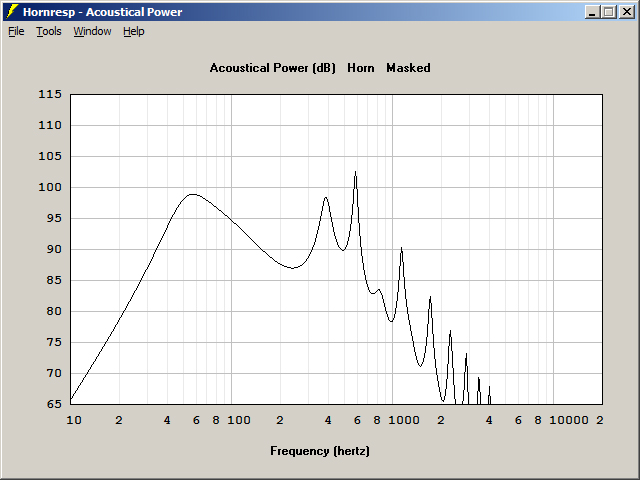Image resolution: width=640 pixels, height=480 pixels.
Task: Click the 115 value on the dB axis
Action: [x=50, y=94]
